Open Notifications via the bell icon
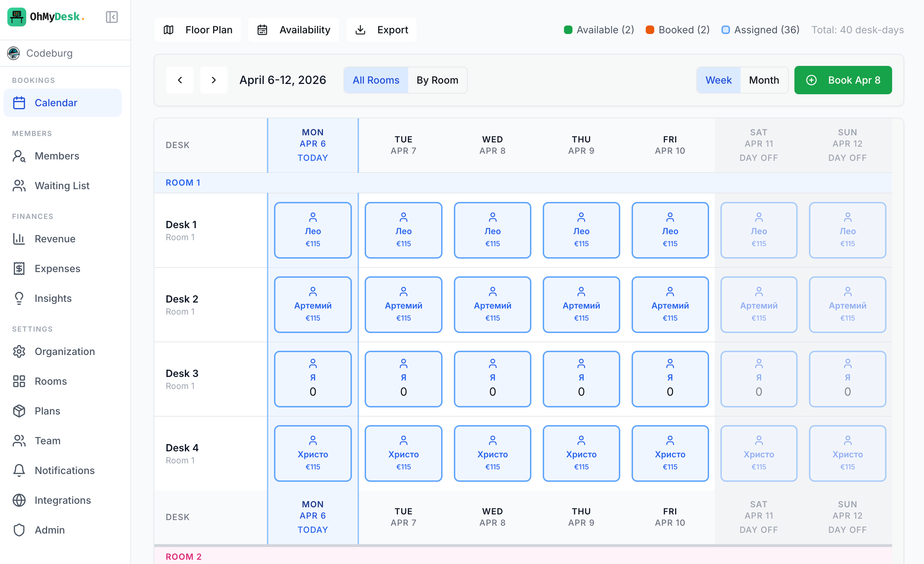924x564 pixels. [x=19, y=470]
